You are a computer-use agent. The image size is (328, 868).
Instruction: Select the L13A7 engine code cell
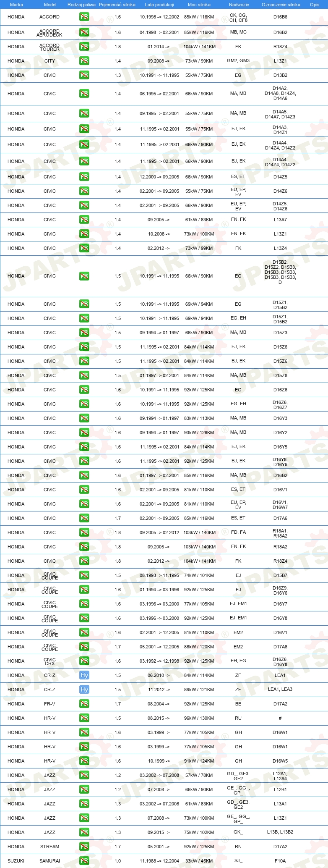pos(280,220)
